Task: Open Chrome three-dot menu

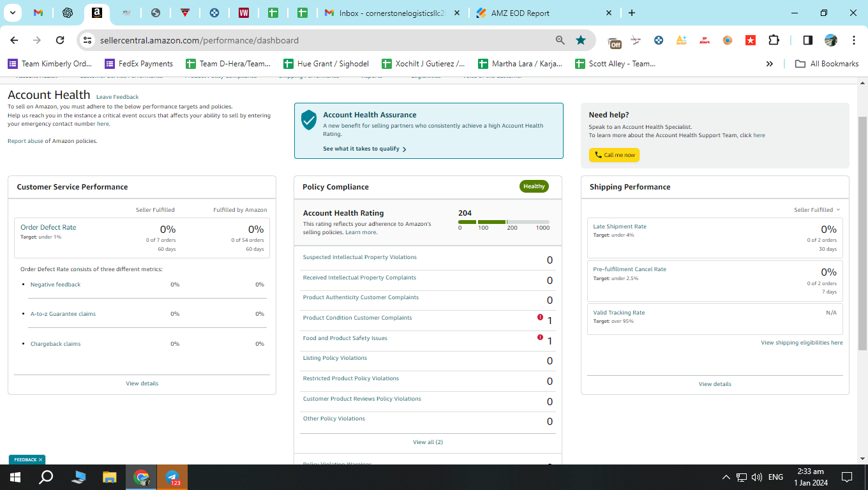Action: pyautogui.click(x=854, y=40)
